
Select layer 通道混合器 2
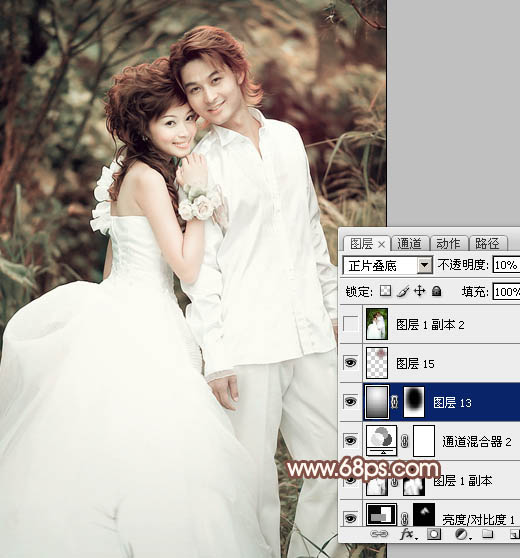pos(430,441)
